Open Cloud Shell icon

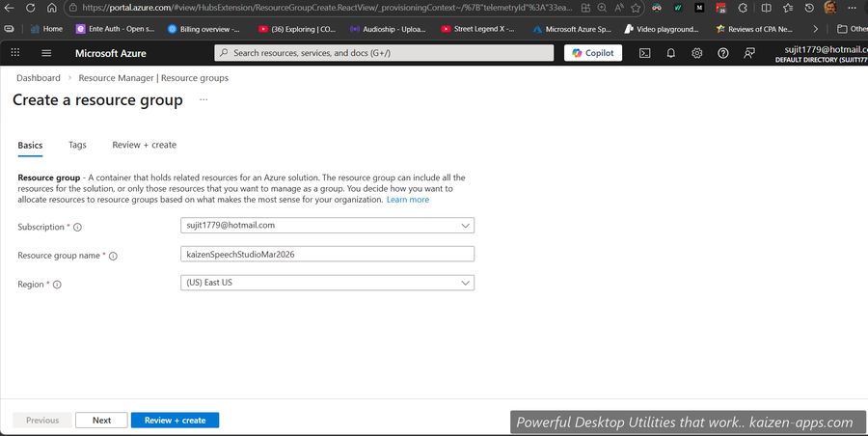(644, 53)
